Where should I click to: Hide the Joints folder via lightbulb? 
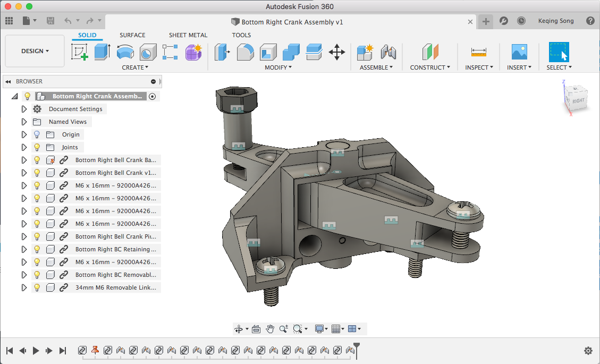click(x=37, y=147)
